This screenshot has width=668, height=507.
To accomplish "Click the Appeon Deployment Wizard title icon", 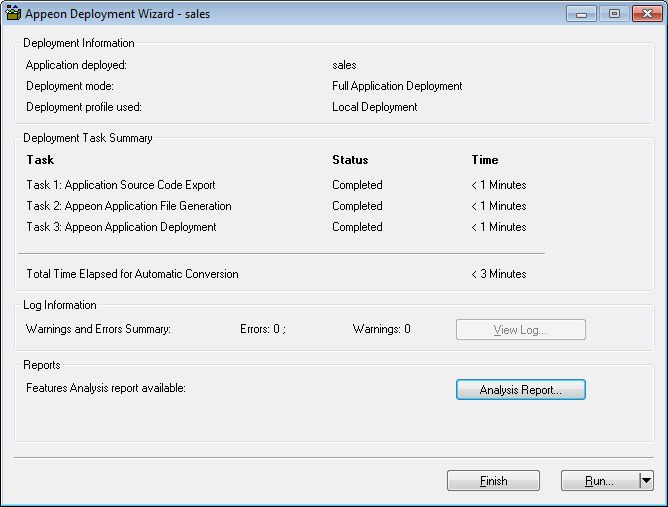I will tap(13, 13).
